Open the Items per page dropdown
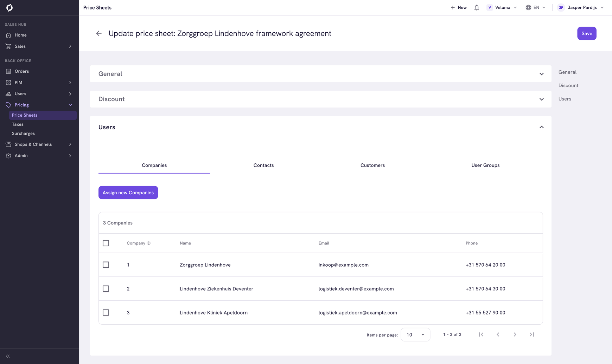 pyautogui.click(x=415, y=335)
